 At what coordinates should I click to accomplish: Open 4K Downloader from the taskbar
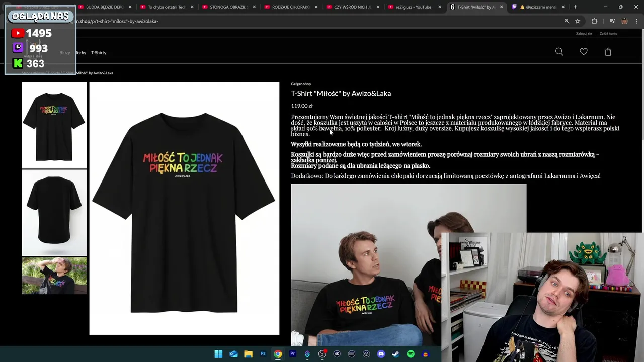pos(337,354)
